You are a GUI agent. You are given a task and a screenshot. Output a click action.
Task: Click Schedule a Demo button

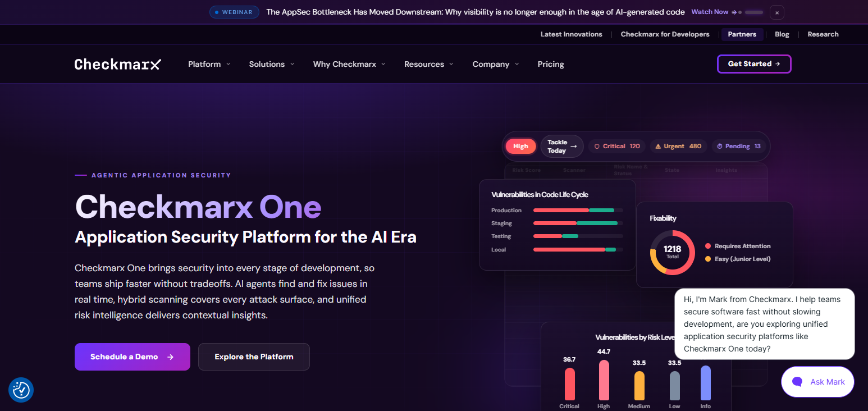pos(133,357)
